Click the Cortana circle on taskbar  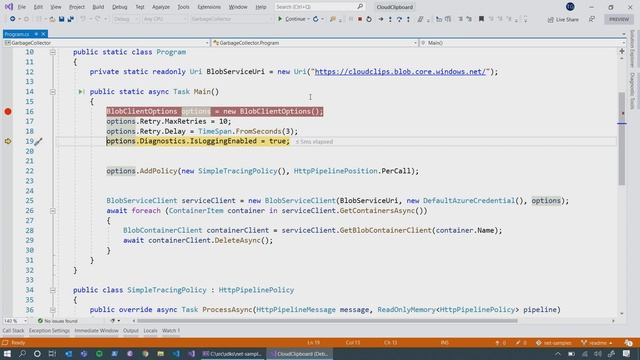click(x=37, y=354)
